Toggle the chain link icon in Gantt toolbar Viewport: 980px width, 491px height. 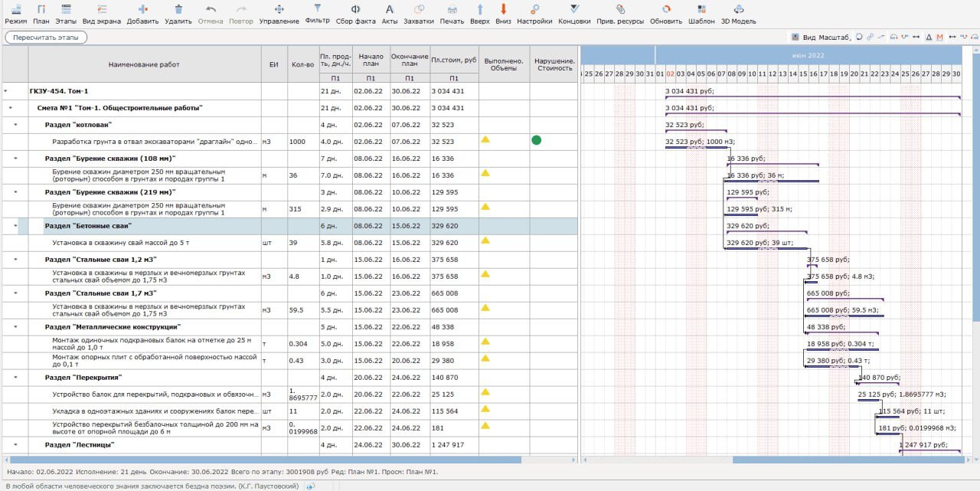click(871, 38)
